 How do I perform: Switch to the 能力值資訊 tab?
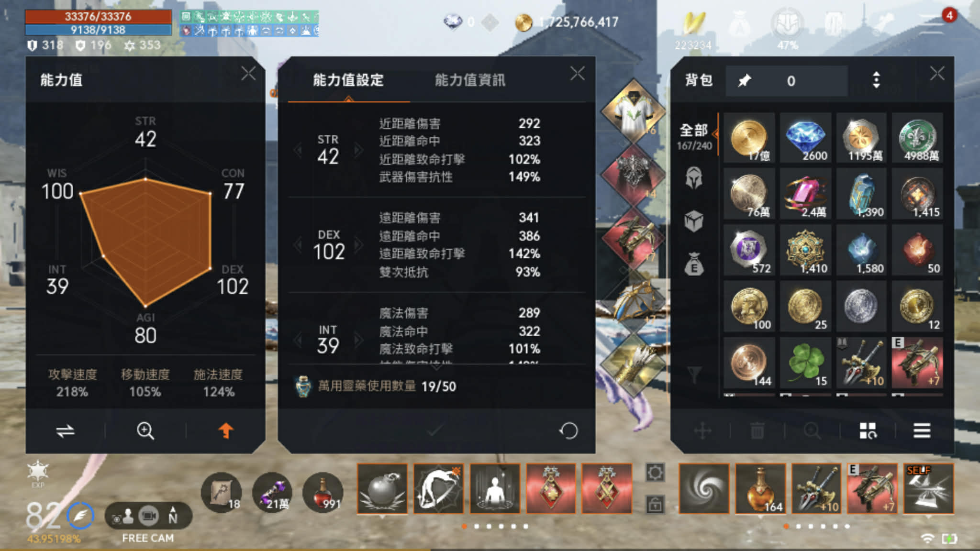coord(470,80)
